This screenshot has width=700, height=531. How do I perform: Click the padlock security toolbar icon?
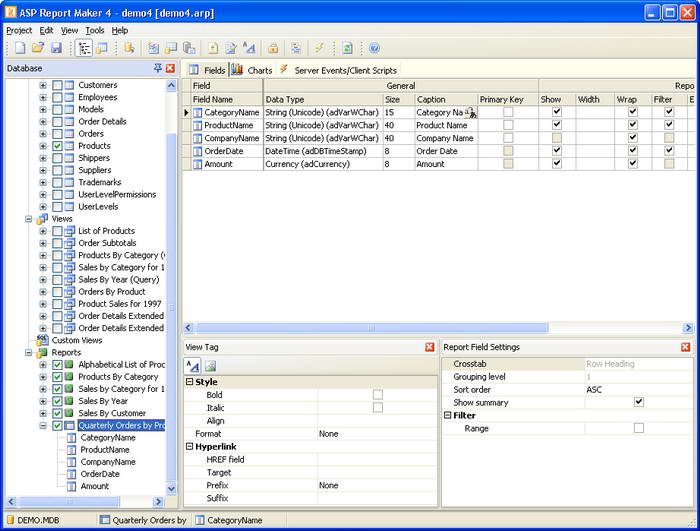click(273, 48)
